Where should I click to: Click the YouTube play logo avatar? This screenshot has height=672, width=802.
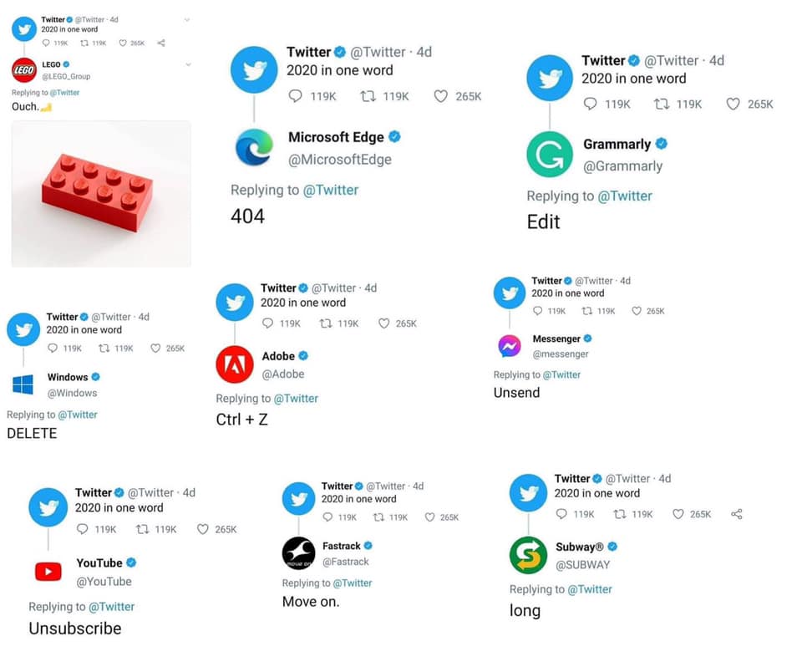[x=48, y=572]
